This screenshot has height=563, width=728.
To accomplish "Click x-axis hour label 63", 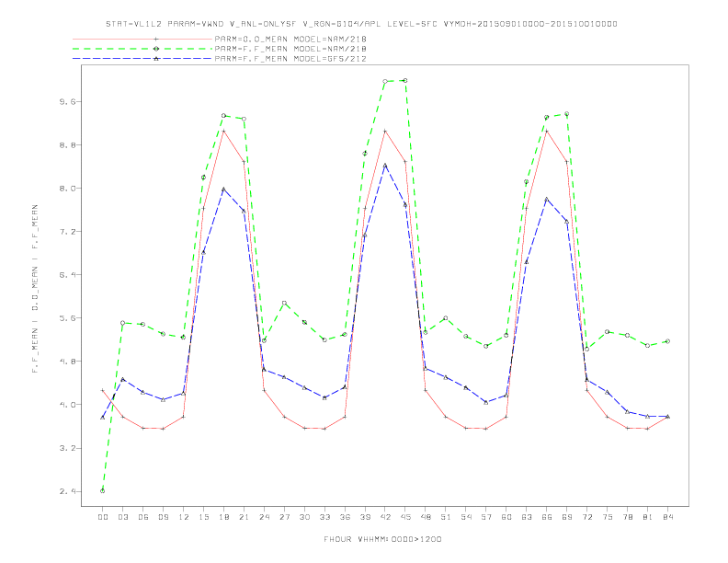I will [527, 517].
